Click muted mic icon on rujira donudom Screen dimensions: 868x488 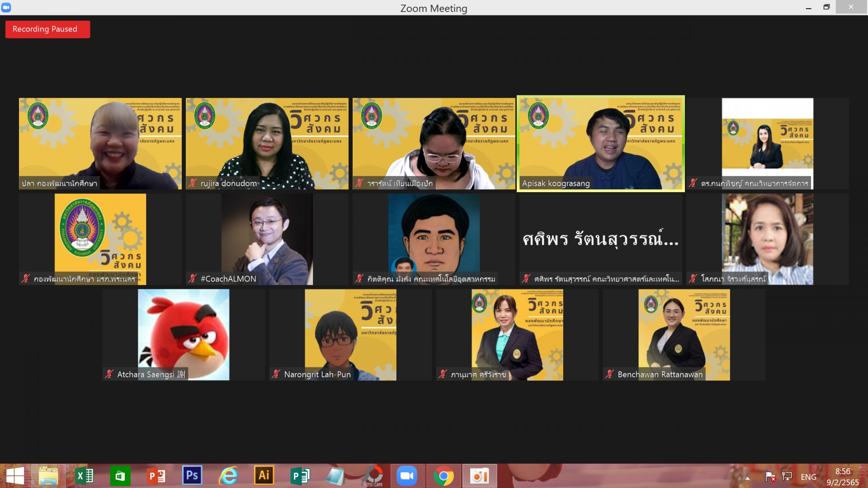click(193, 183)
